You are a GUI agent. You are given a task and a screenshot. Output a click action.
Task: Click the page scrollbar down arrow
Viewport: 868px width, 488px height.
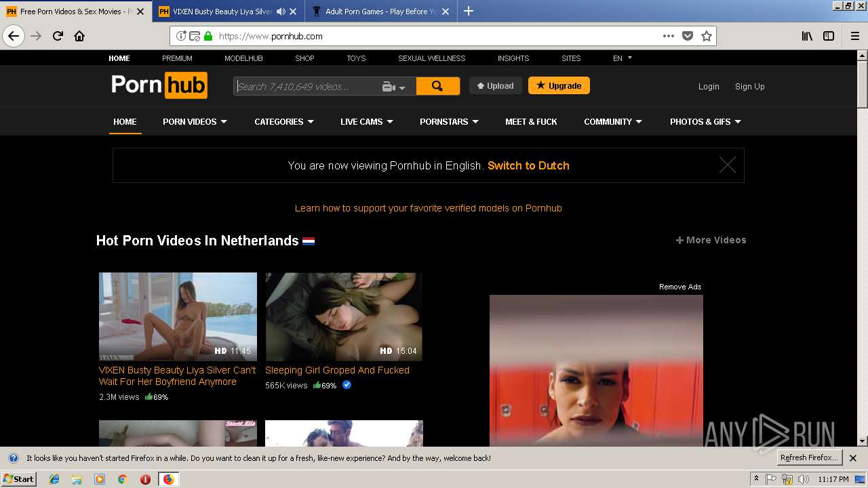pyautogui.click(x=862, y=441)
